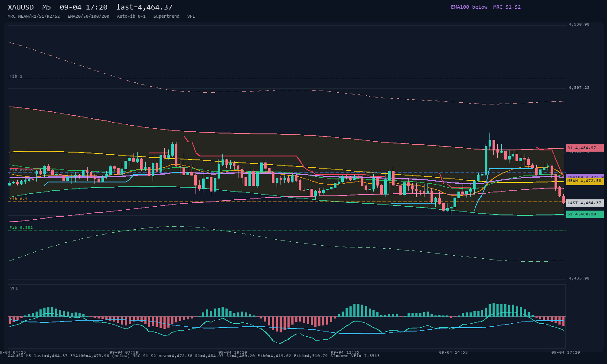
Task: Click the VFI panel title label
Action: 14,288
